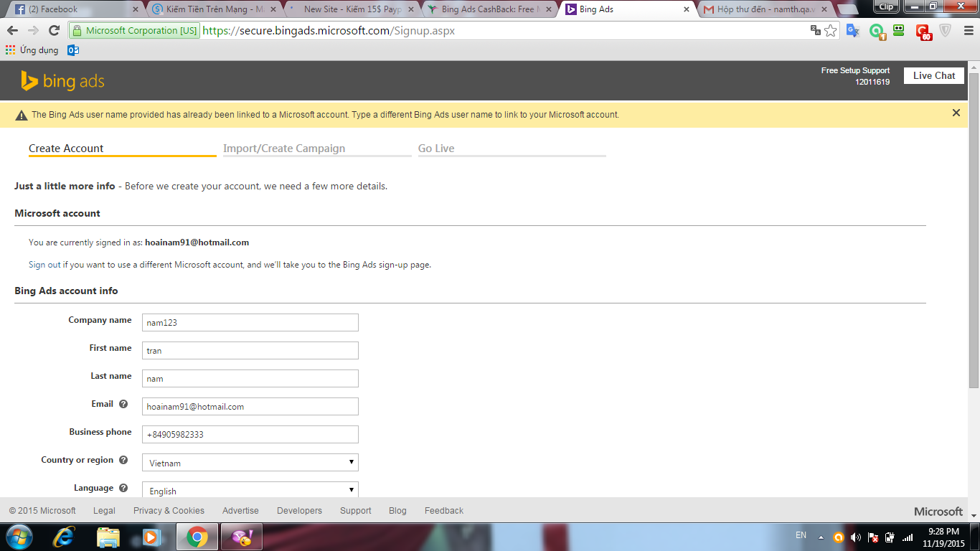Click the browser address bar URL
This screenshot has height=551, width=980.
click(329, 31)
